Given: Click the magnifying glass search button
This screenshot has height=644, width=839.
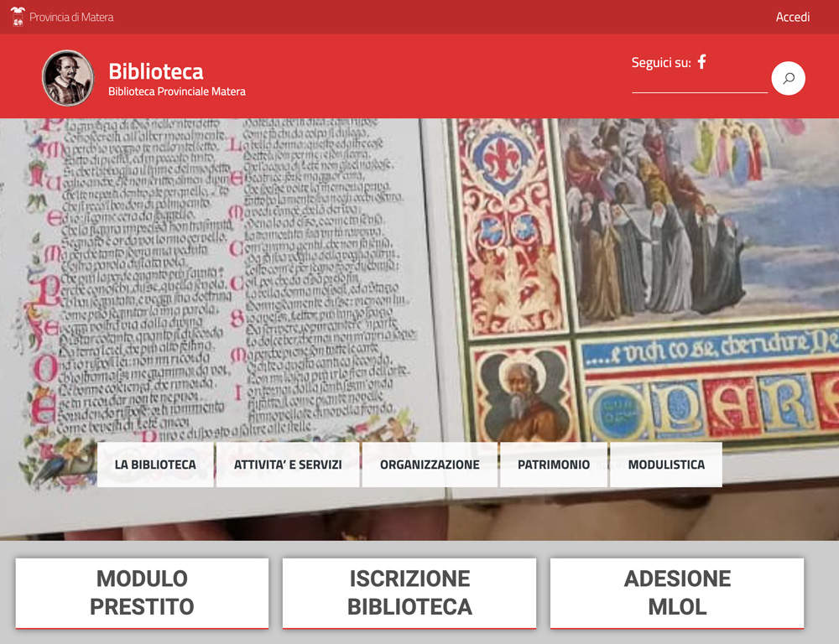Looking at the screenshot, I should tap(788, 79).
